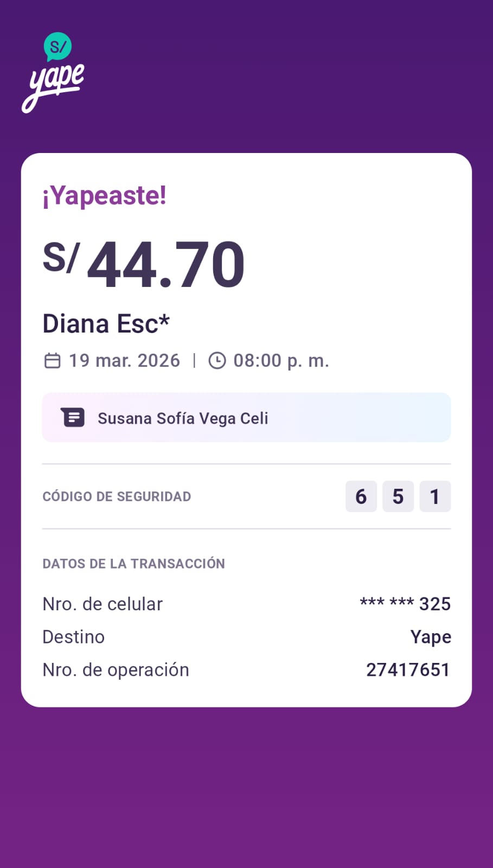493x868 pixels.
Task: Click the Destino value Yape
Action: (x=431, y=637)
